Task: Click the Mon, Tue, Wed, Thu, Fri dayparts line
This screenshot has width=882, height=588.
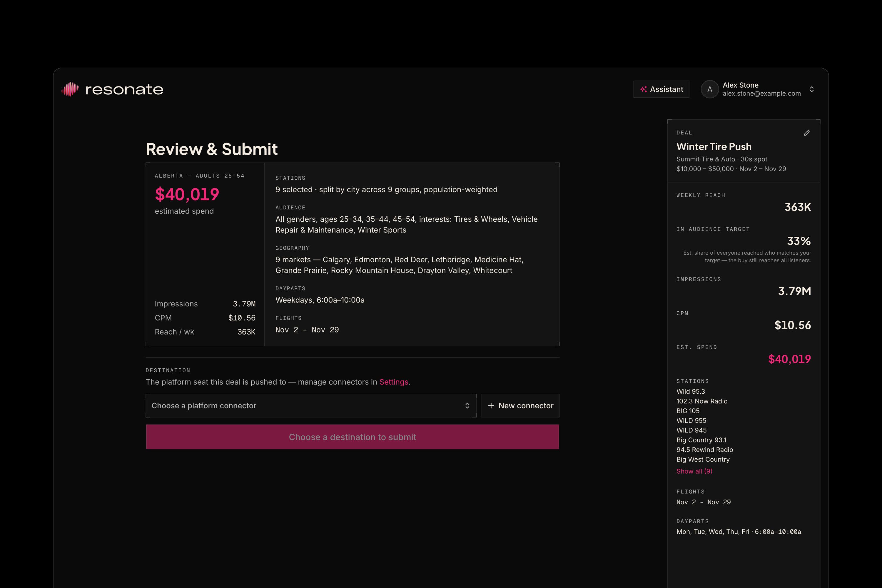Action: click(739, 532)
